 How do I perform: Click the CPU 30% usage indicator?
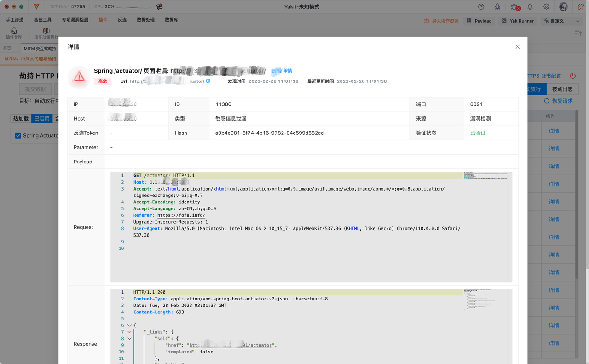104,7
